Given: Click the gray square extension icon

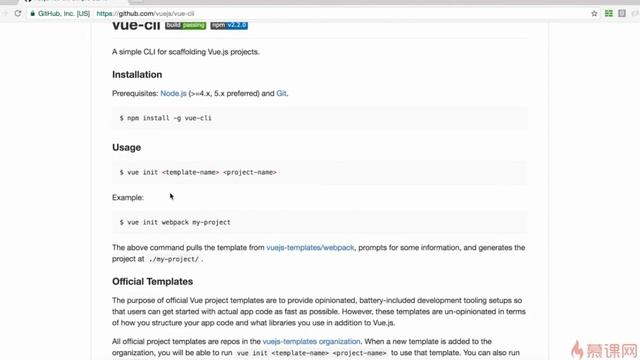Looking at the screenshot, I should 622,13.
